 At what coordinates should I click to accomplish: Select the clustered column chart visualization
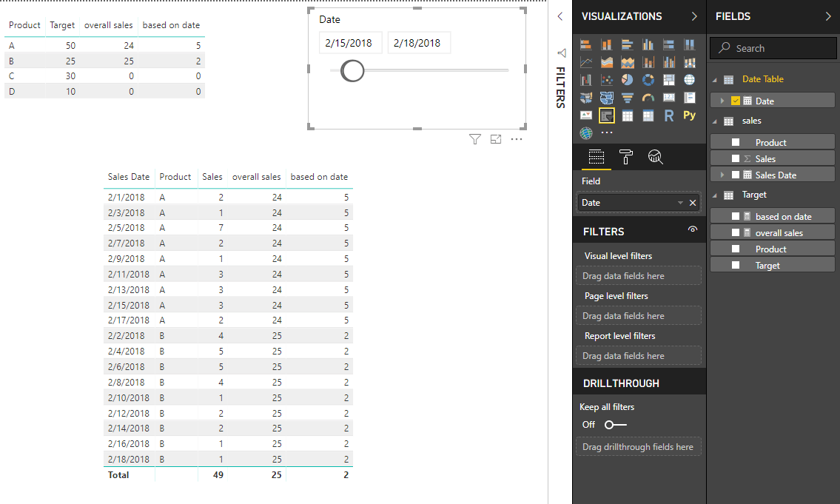click(x=648, y=44)
